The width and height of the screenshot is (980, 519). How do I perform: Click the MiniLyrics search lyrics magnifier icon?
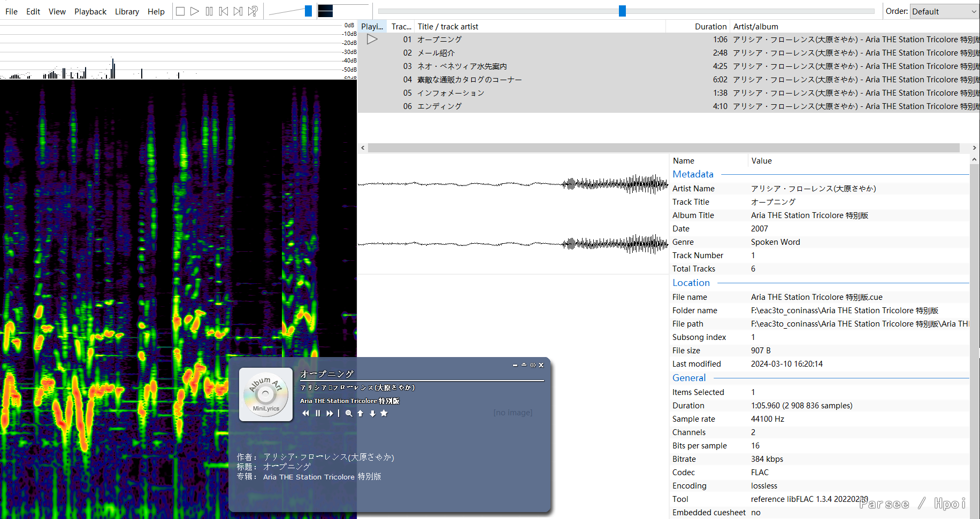click(349, 413)
